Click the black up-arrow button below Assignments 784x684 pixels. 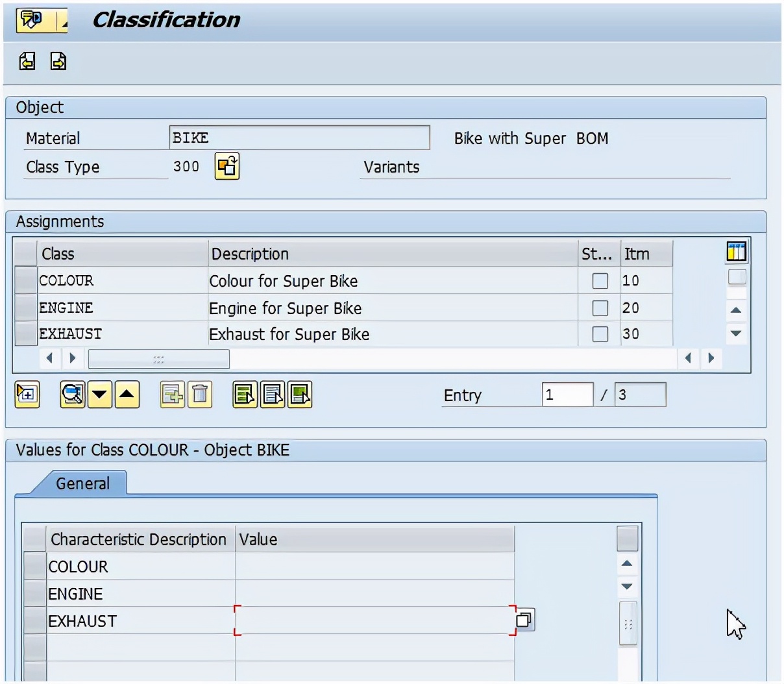(x=127, y=394)
